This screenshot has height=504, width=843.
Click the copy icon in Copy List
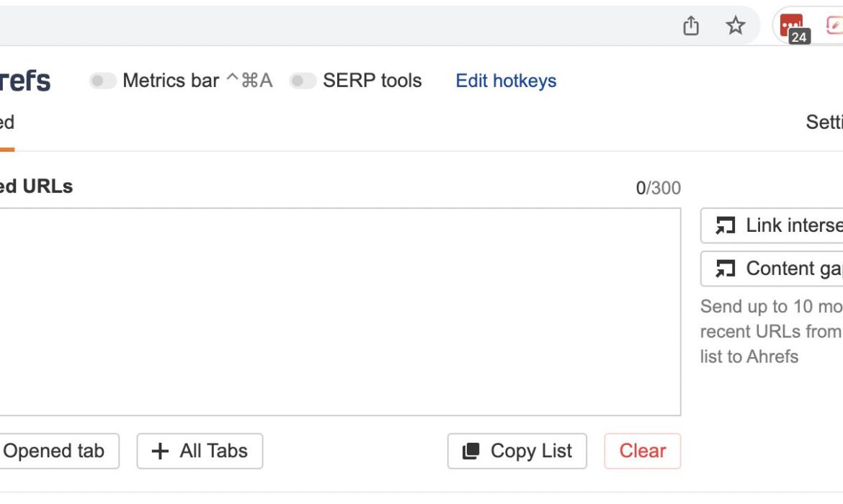[x=471, y=451]
